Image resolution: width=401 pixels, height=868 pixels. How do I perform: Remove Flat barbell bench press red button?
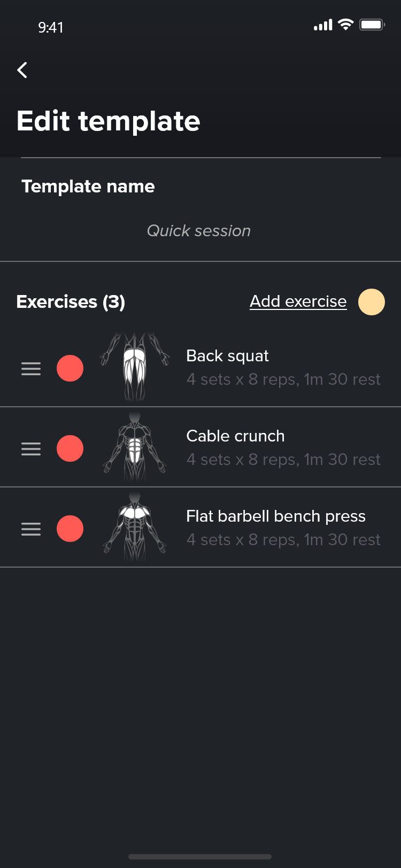70,529
